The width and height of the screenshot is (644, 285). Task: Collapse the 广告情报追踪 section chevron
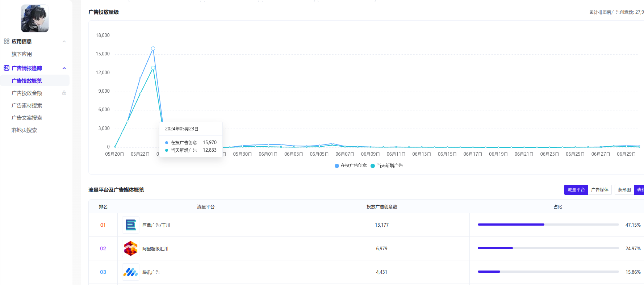(x=64, y=68)
